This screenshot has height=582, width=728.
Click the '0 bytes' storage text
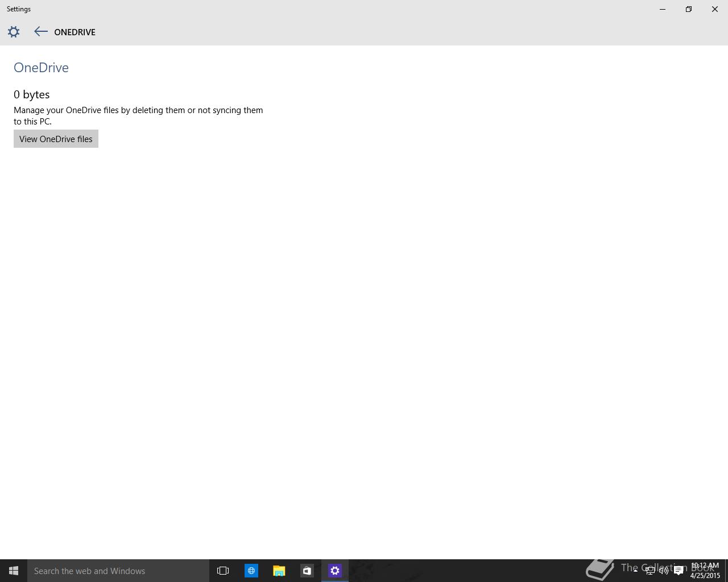32,94
